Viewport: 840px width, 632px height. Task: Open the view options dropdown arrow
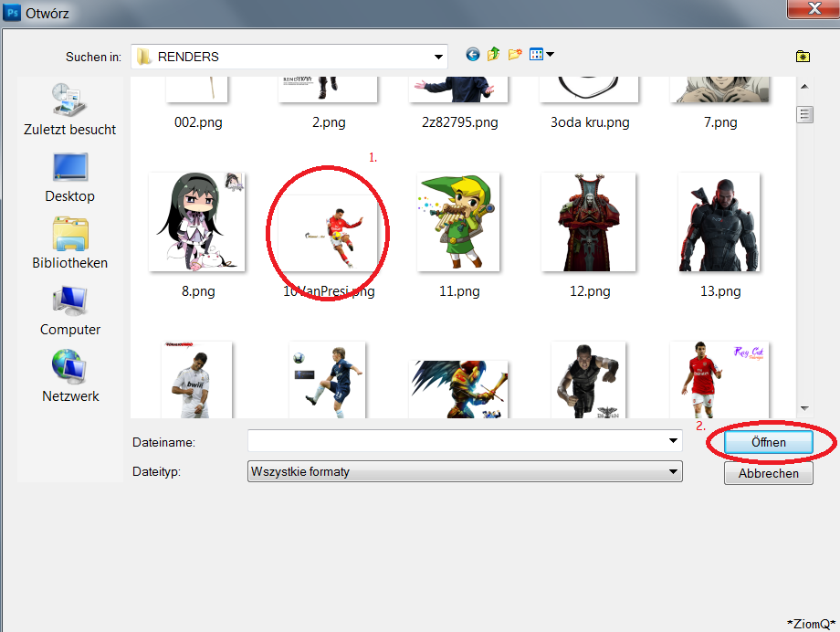[x=551, y=54]
